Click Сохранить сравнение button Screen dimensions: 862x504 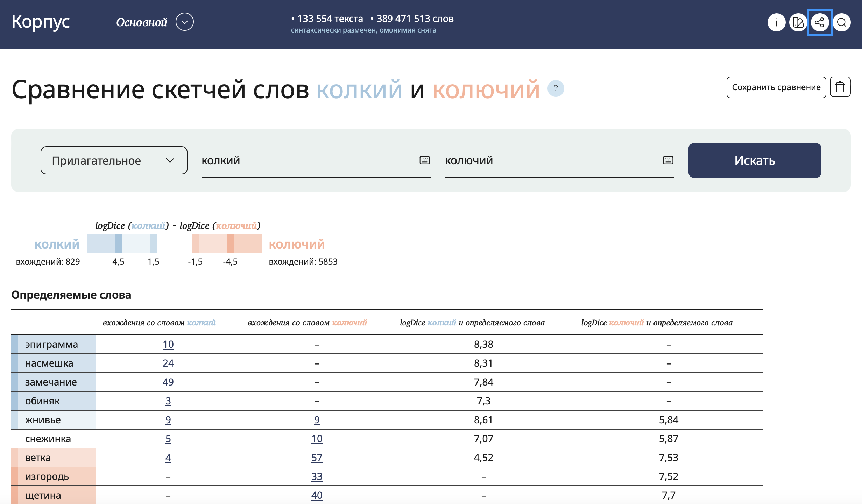(776, 87)
